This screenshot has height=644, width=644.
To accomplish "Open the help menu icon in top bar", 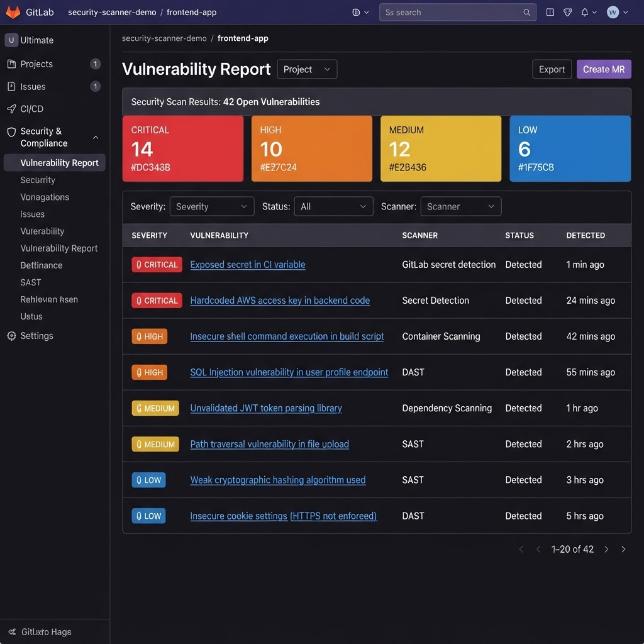I will (356, 13).
